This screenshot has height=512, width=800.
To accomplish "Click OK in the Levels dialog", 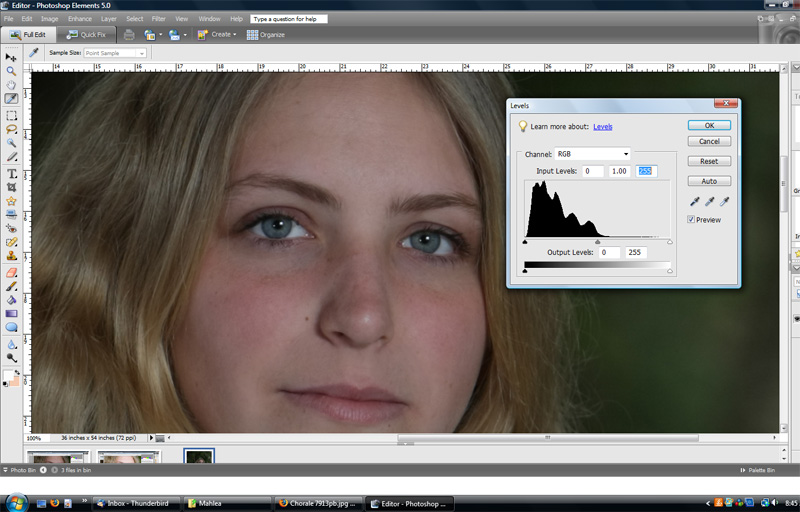I will point(709,125).
